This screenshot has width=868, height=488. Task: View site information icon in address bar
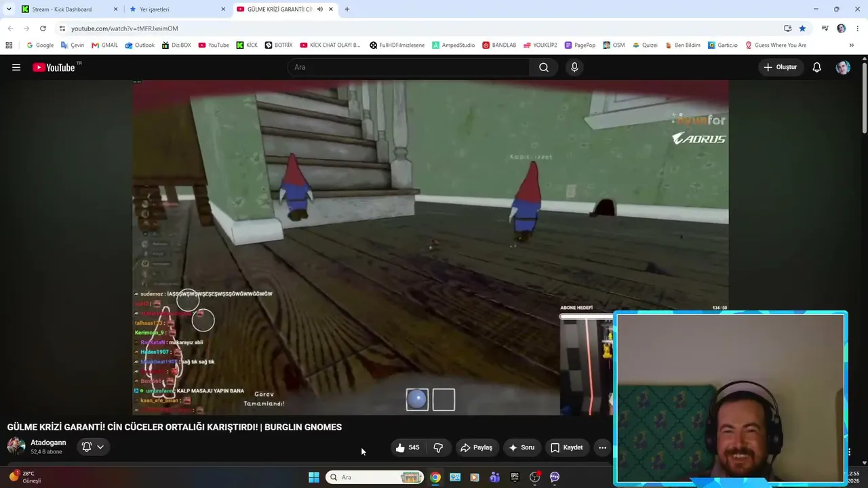point(62,28)
